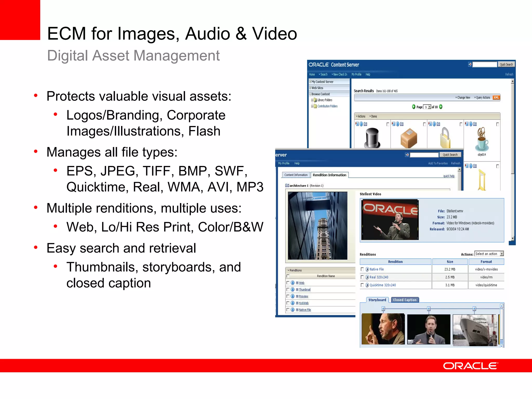Open the actions icon above the top hat
532x399 pixels.
pos(357,124)
